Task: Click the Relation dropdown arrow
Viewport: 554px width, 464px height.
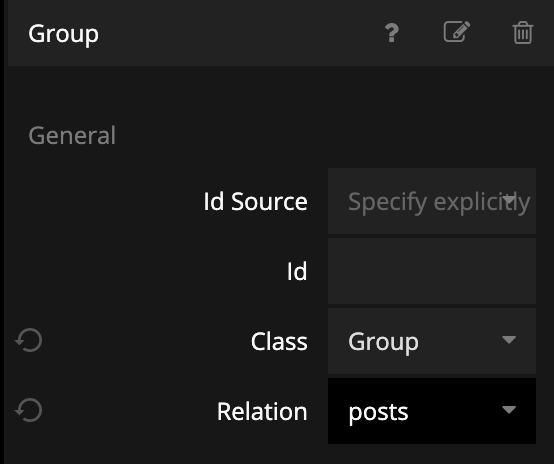Action: tap(509, 410)
